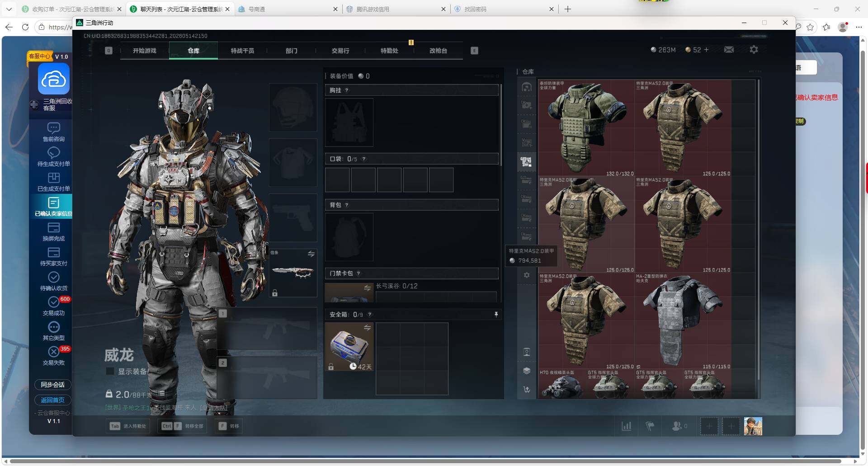Select the 泰坦防弹装甲 armor item

coord(586,128)
